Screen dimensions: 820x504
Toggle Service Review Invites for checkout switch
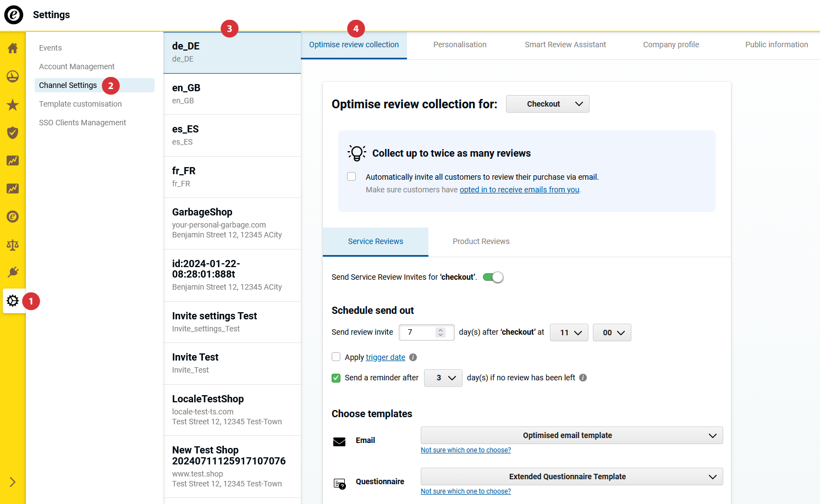tap(493, 277)
